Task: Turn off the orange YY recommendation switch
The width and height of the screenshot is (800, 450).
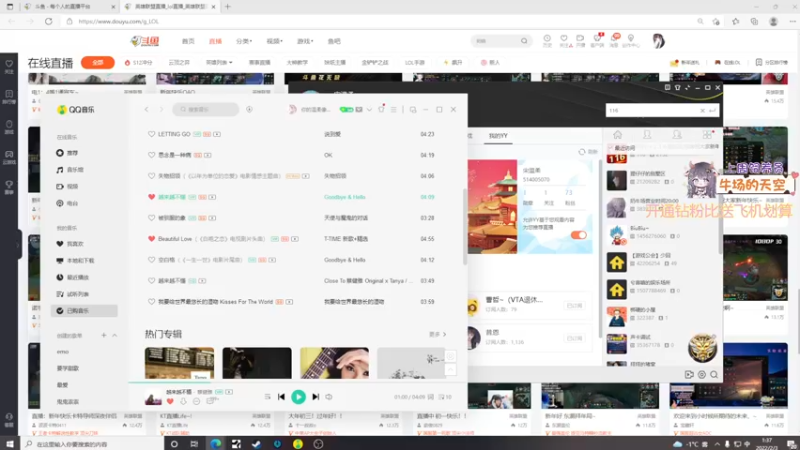Action: click(x=578, y=235)
